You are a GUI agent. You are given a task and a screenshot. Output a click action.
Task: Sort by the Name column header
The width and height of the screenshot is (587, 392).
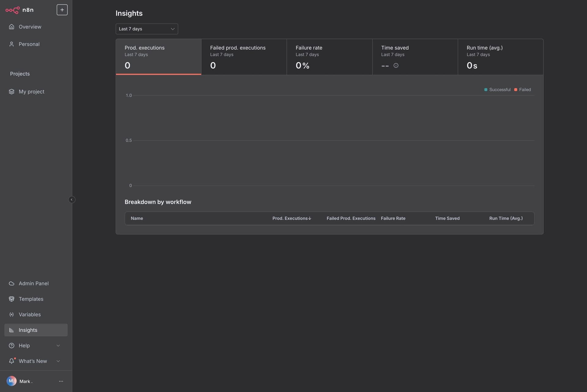[x=137, y=218]
